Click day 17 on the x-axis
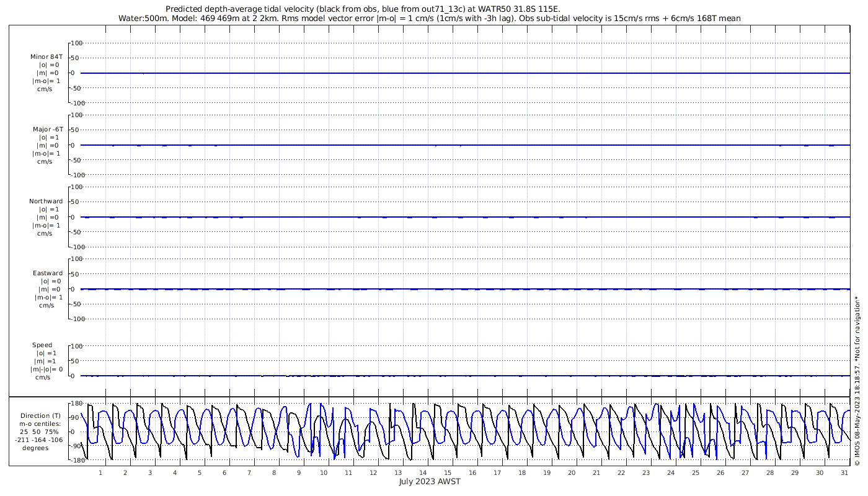Screen dimensions: 868x496 coord(497,472)
